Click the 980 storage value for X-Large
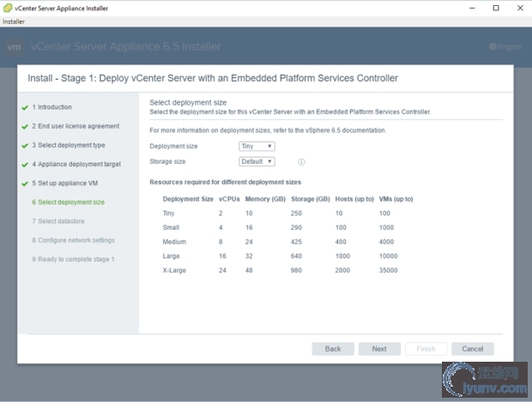 tap(296, 270)
